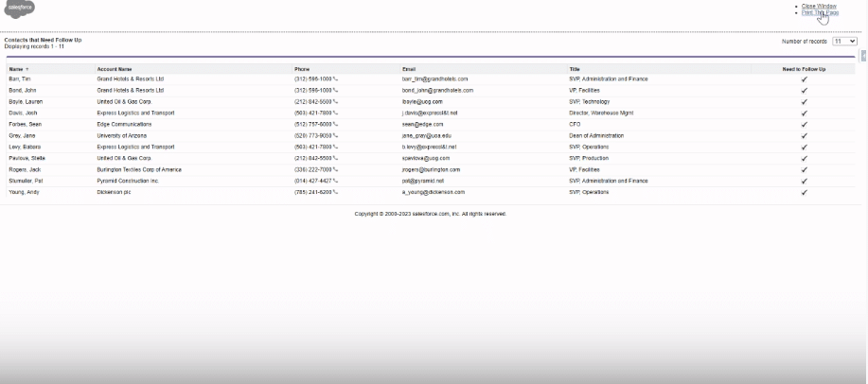Click title Dean of Administration

click(x=596, y=135)
